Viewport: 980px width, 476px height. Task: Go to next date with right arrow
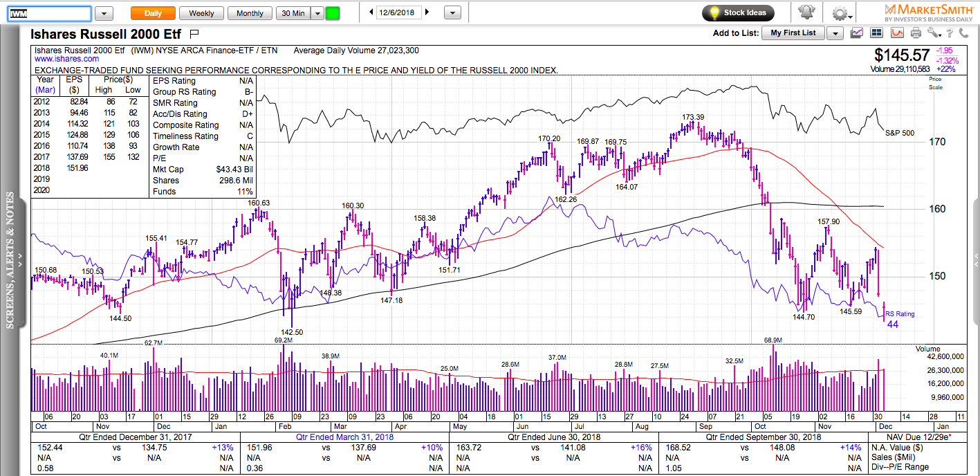[x=427, y=12]
